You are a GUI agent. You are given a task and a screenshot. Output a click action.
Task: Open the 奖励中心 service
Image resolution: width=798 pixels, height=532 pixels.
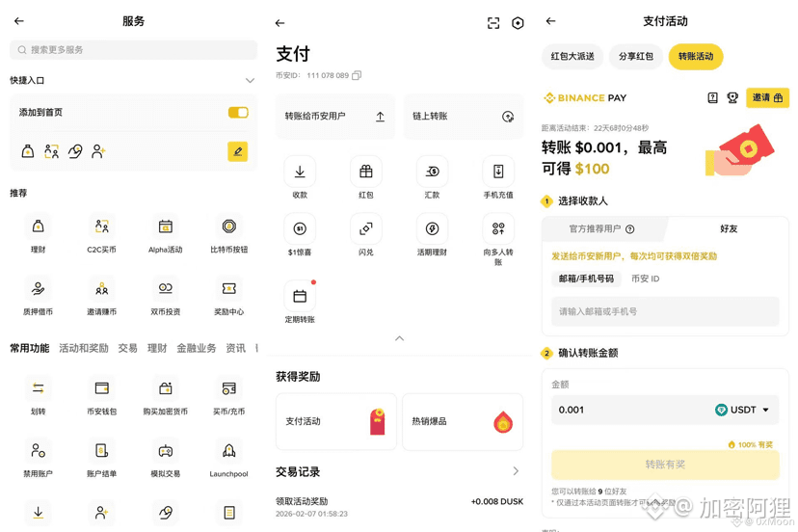pos(229,296)
